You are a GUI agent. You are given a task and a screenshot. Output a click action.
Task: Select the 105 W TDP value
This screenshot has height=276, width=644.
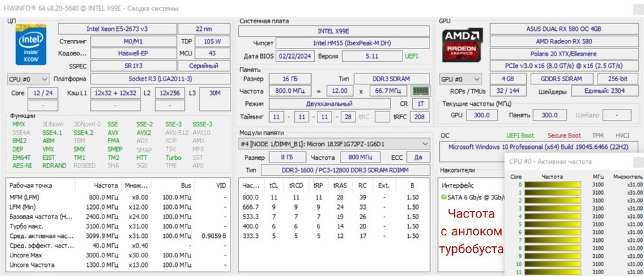(x=213, y=41)
